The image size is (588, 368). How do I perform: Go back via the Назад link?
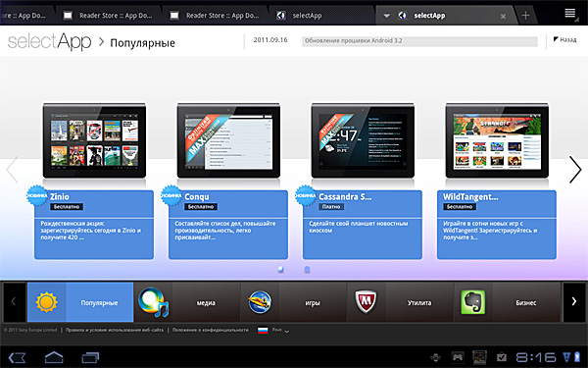564,39
